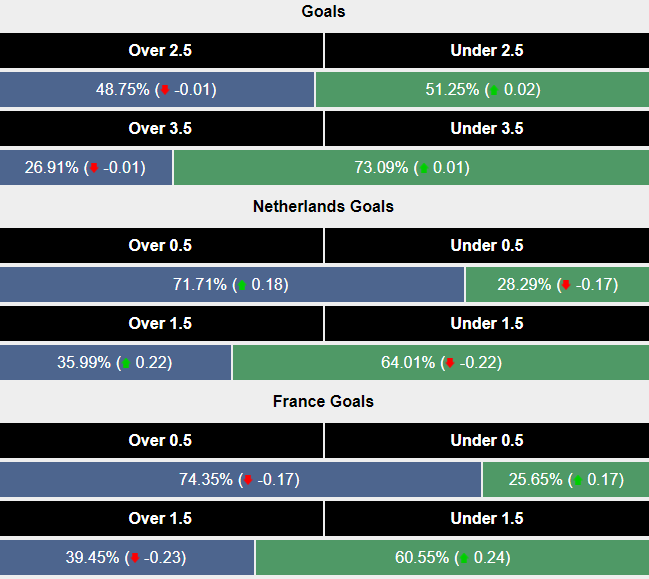Click green up arrow beside 51.25%
The image size is (649, 579).
492,90
